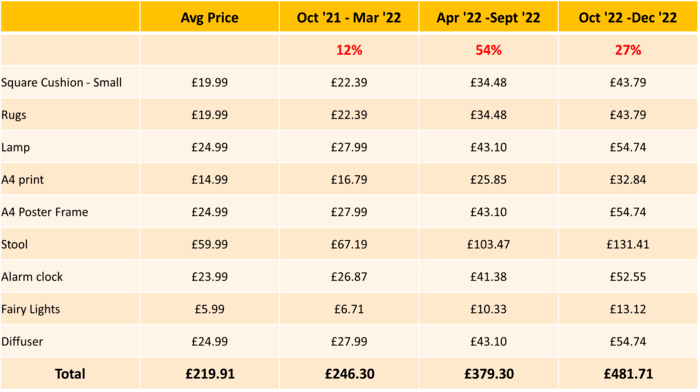Select the red 12% cell
Image resolution: width=700 pixels, height=392 pixels.
pos(349,50)
